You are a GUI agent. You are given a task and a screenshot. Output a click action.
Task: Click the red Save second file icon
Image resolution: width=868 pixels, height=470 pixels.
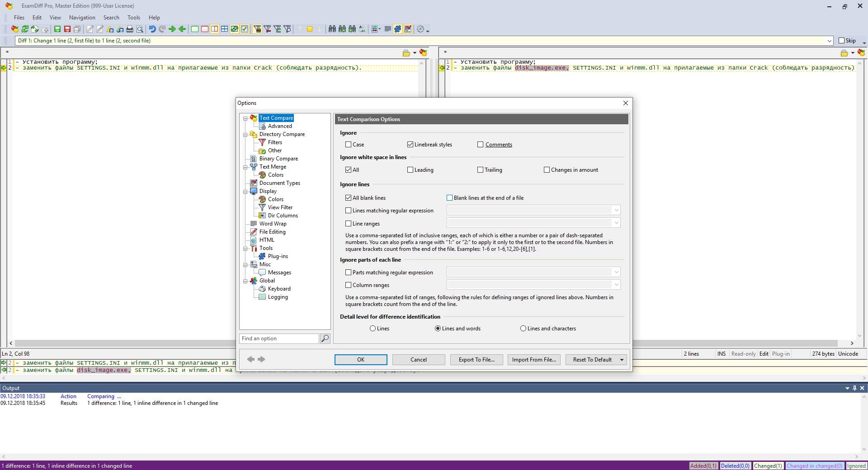click(67, 29)
